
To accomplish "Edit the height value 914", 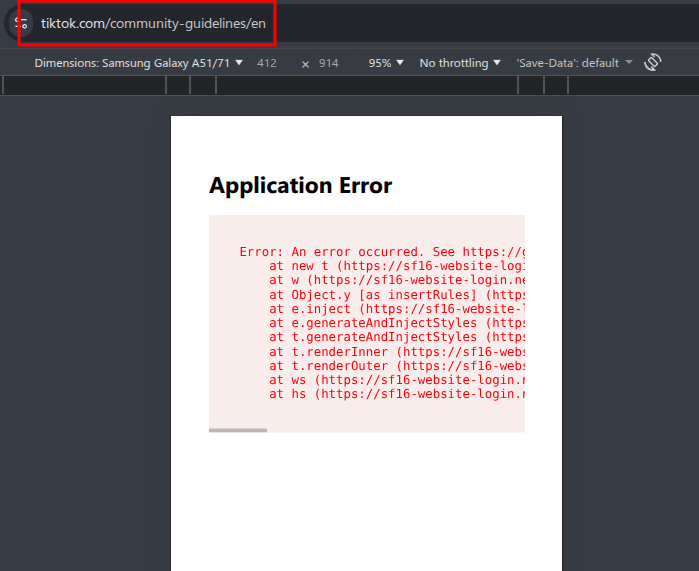I will (329, 63).
